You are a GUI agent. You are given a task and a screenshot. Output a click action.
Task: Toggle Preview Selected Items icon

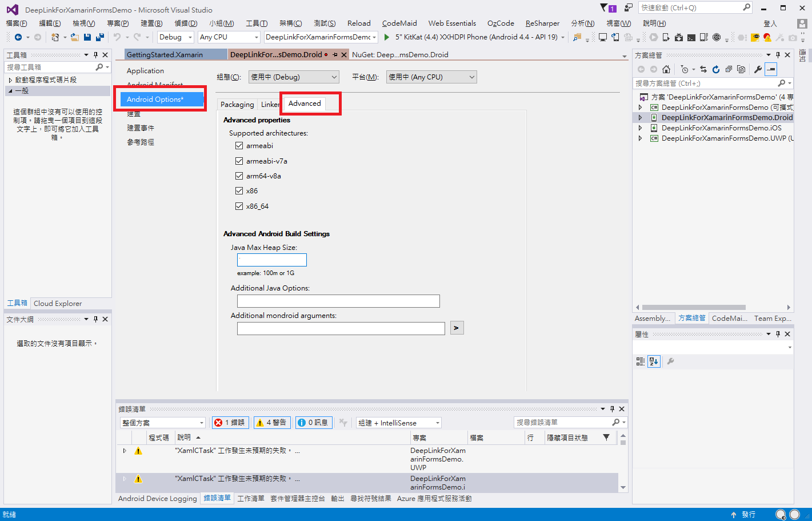[x=771, y=69]
